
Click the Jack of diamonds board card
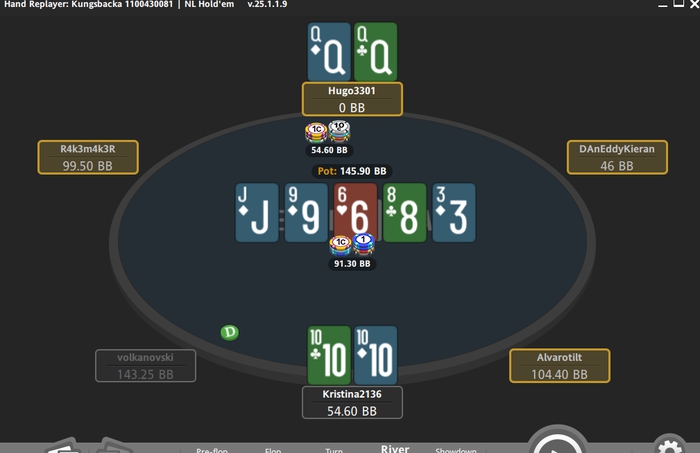[257, 212]
